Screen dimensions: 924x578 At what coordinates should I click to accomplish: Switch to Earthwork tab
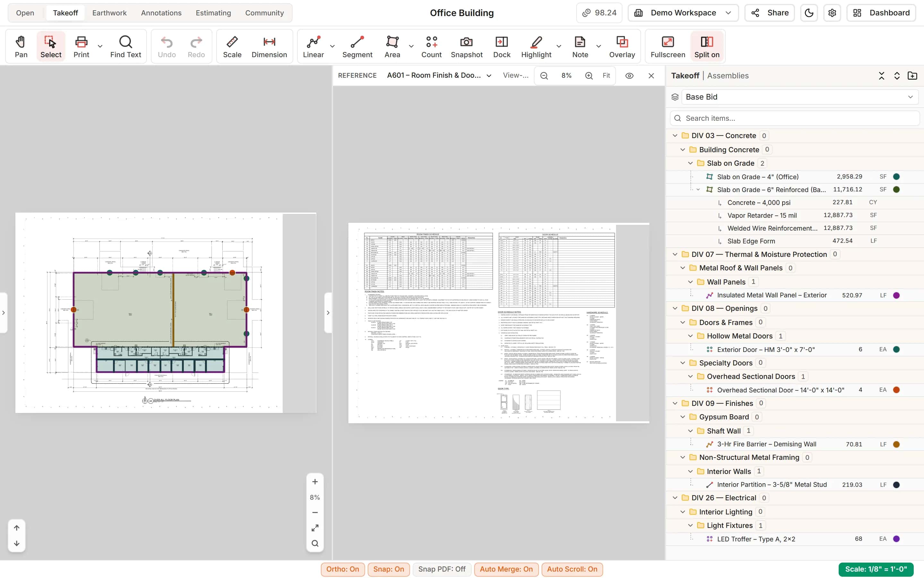(109, 13)
